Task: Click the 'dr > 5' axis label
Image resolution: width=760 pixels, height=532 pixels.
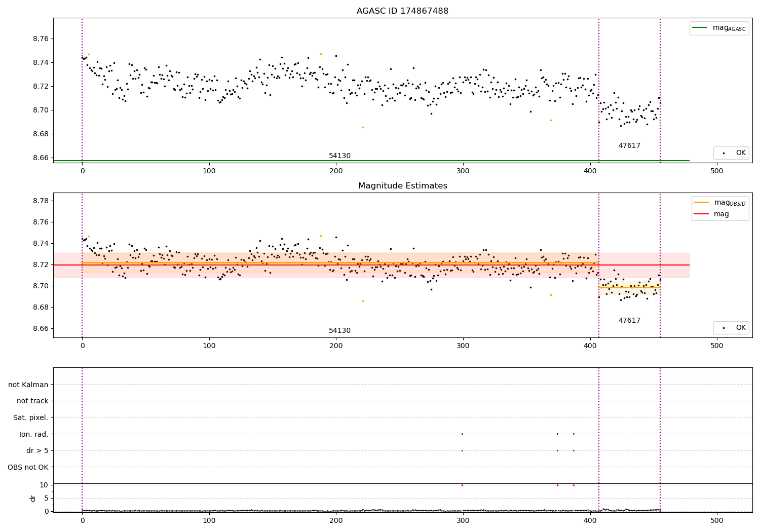Action: [37, 450]
